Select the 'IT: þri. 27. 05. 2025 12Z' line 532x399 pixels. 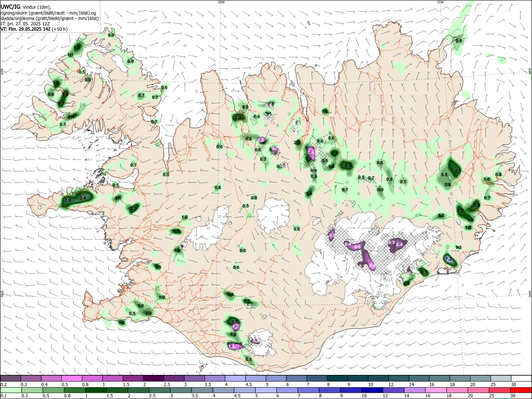pyautogui.click(x=26, y=24)
